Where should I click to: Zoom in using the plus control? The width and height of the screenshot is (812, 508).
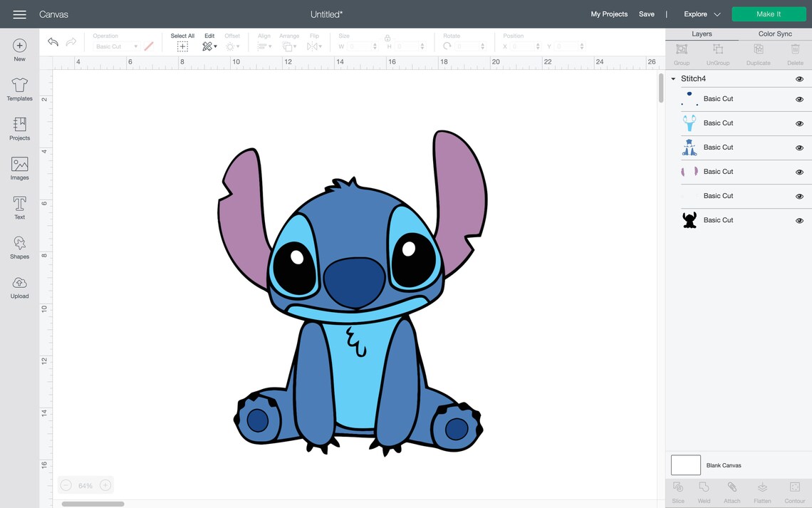click(105, 484)
